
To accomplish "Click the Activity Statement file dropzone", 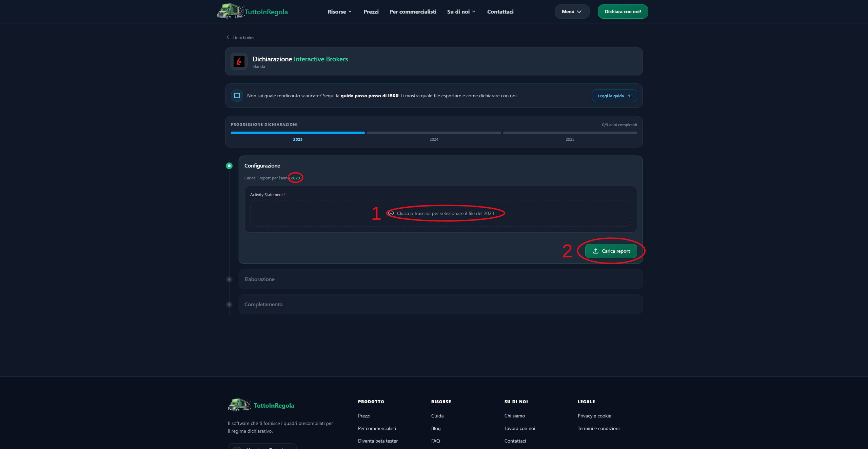I will click(440, 213).
